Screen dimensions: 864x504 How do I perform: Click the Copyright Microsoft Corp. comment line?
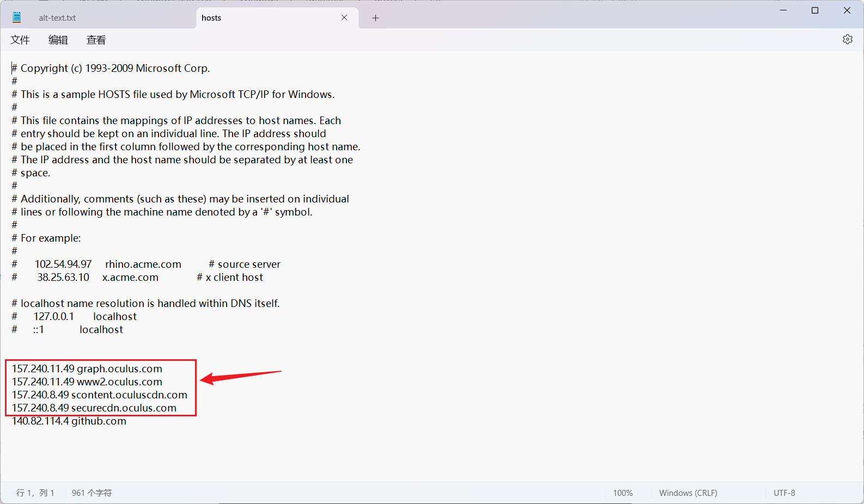click(x=111, y=69)
